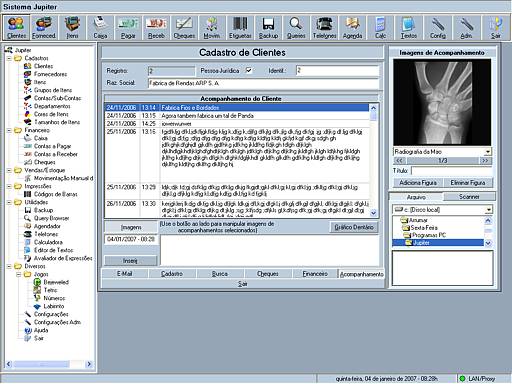Screen dimensions: 512x384
Task: Select Fornecedores in the sidebar tree
Action: coord(50,74)
